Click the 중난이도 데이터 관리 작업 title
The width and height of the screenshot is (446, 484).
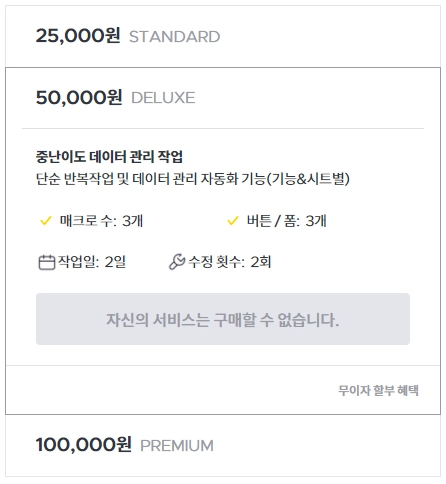click(109, 157)
